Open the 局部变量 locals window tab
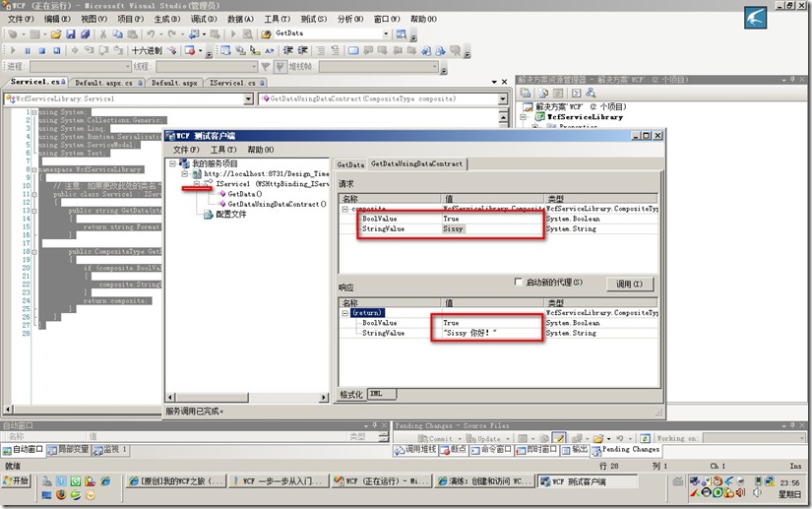The width and height of the screenshot is (812, 509). click(x=68, y=450)
